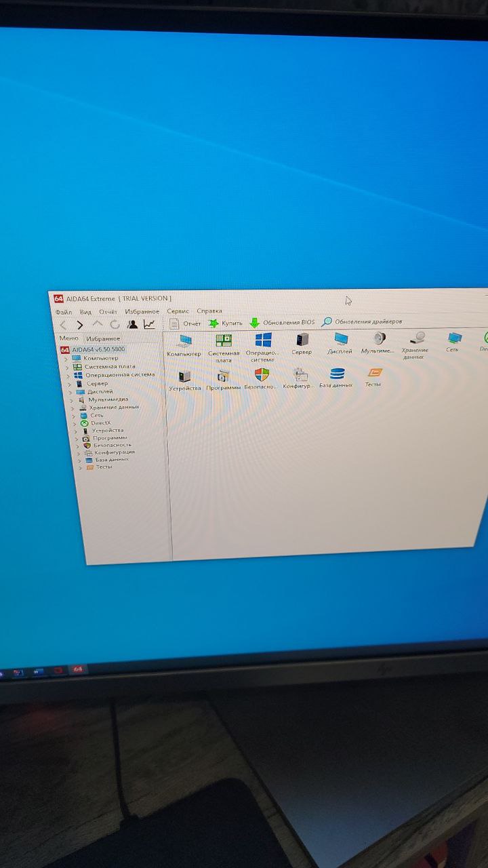Open the Вид menu

click(85, 312)
